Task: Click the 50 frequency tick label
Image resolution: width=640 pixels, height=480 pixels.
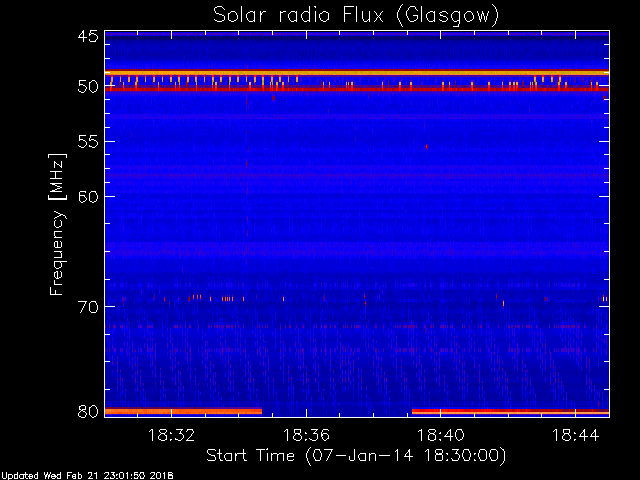Action: click(x=88, y=87)
